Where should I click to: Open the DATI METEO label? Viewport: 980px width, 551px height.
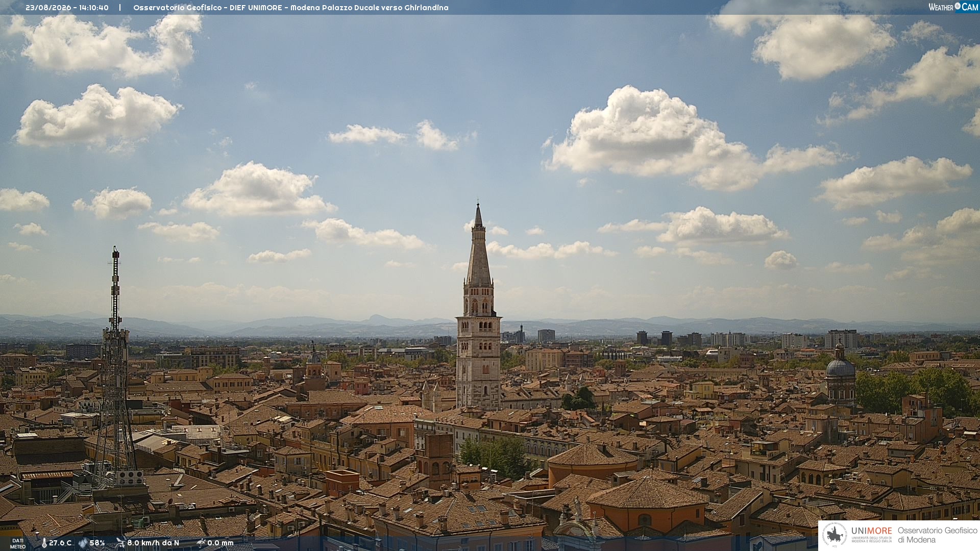18,543
